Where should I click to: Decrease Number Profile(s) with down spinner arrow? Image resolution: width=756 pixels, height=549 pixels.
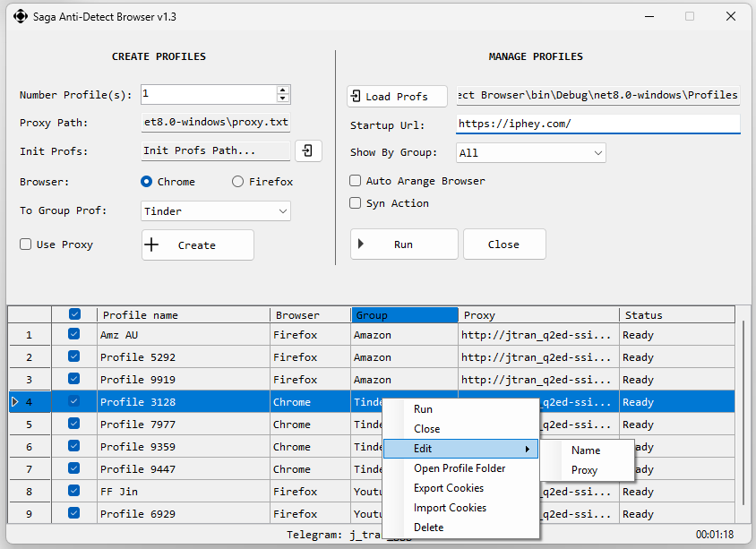(283, 99)
